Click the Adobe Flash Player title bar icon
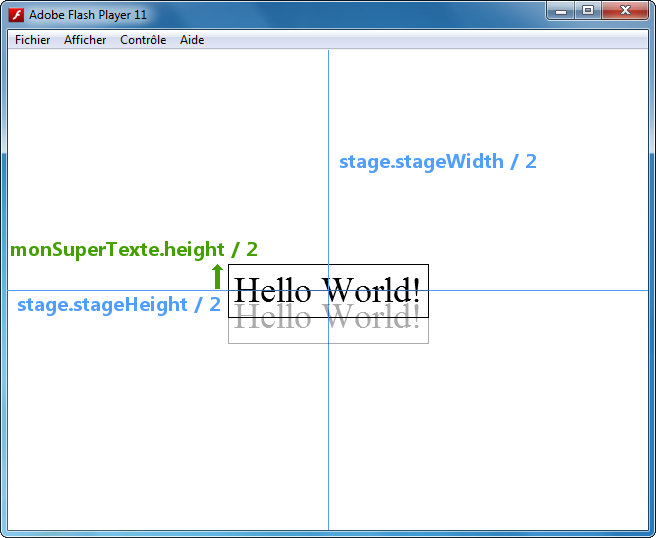This screenshot has height=538, width=656. point(16,15)
